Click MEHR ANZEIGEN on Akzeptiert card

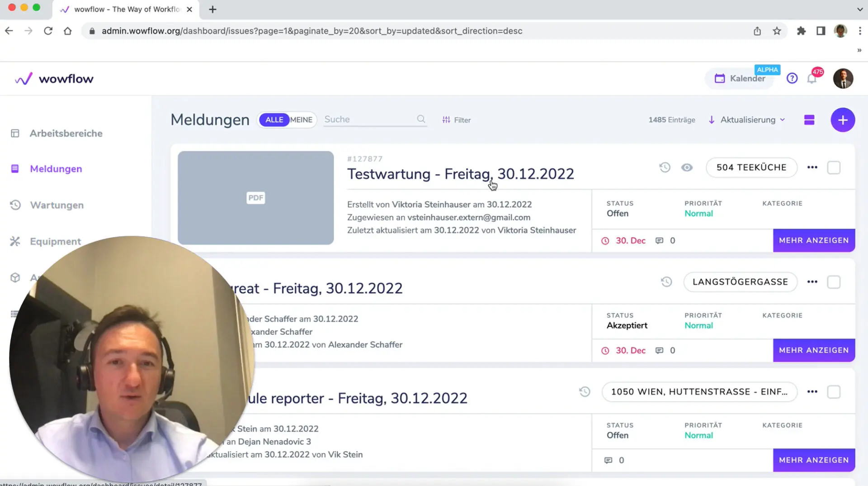[814, 350]
